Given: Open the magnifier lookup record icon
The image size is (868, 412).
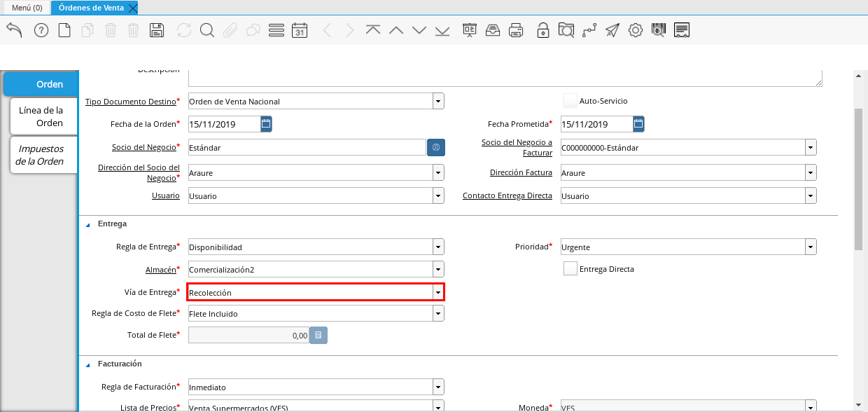Looking at the screenshot, I should (x=206, y=30).
